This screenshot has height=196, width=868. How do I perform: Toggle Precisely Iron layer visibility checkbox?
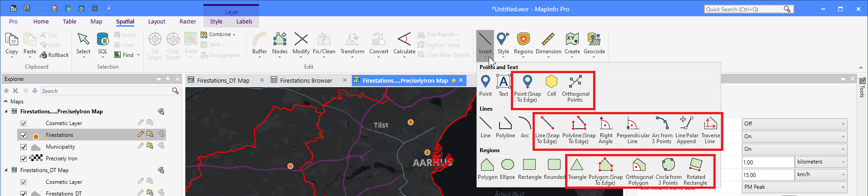pyautogui.click(x=24, y=159)
